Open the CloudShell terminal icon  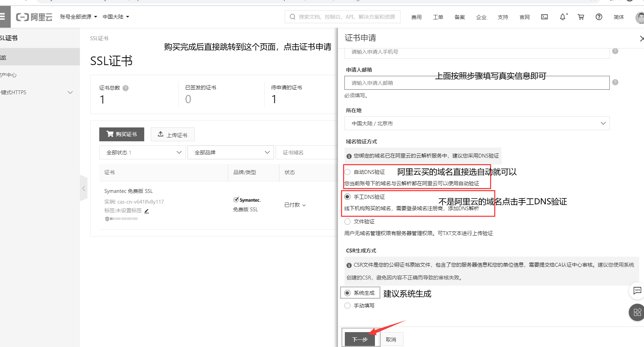click(544, 17)
